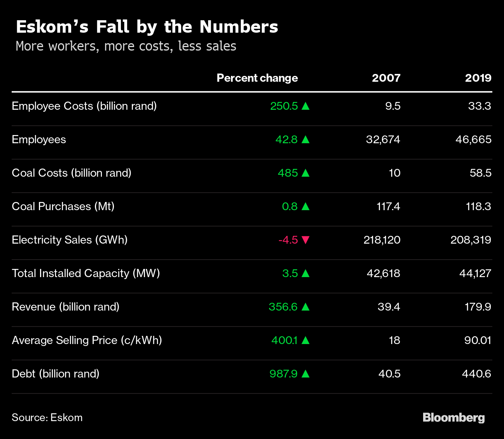Click the Eskom's Fall by the Numbers title
Image resolution: width=504 pixels, height=439 pixels.
[x=147, y=27]
